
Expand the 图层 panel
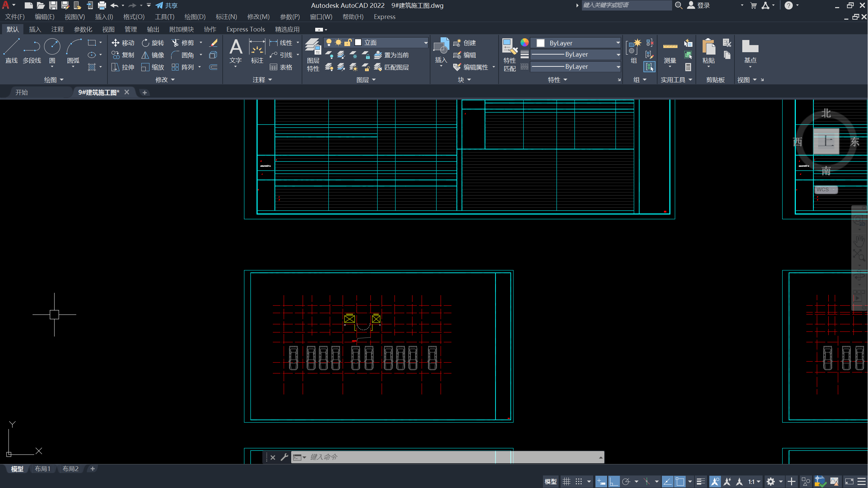click(x=366, y=80)
